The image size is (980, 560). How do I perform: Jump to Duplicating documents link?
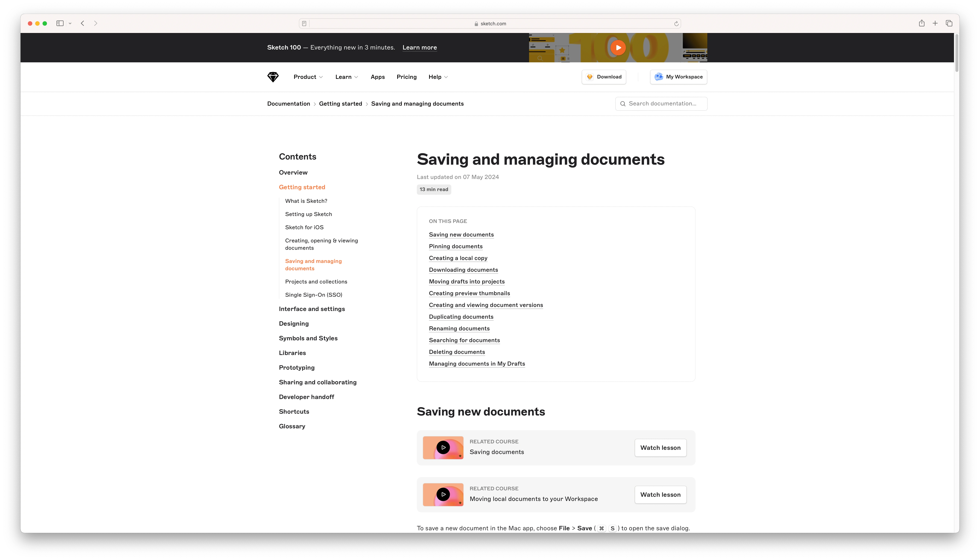tap(461, 317)
